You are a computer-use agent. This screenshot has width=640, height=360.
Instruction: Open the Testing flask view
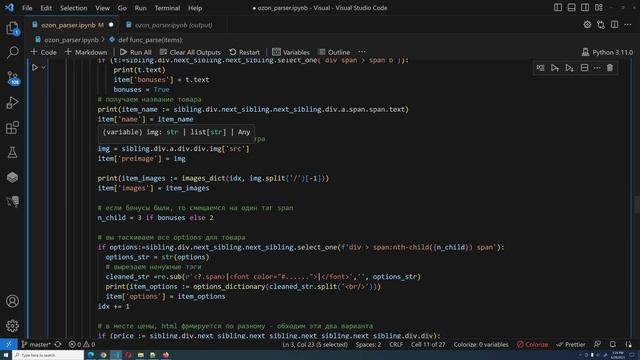pyautogui.click(x=12, y=152)
